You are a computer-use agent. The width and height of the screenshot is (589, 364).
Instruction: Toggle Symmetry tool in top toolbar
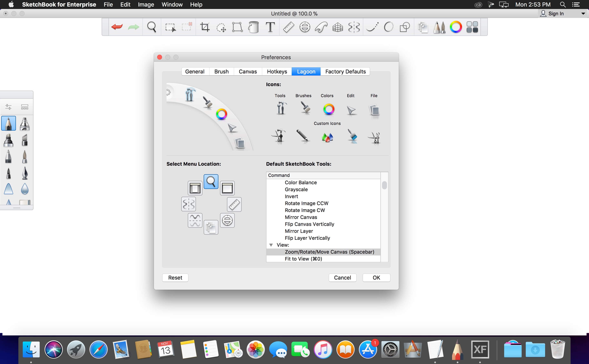pyautogui.click(x=354, y=27)
